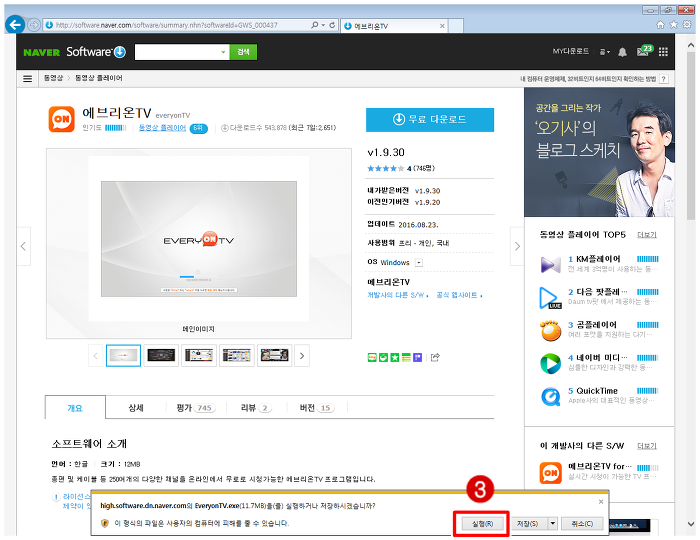Click the security shield warning icon
Image resolution: width=700 pixels, height=540 pixels.
[105, 523]
